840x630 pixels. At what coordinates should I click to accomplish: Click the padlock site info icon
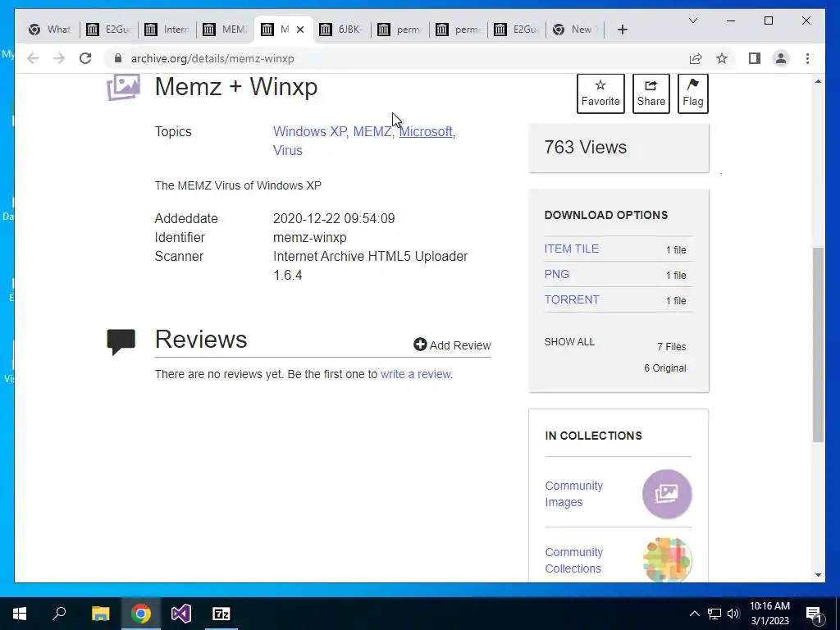point(118,58)
